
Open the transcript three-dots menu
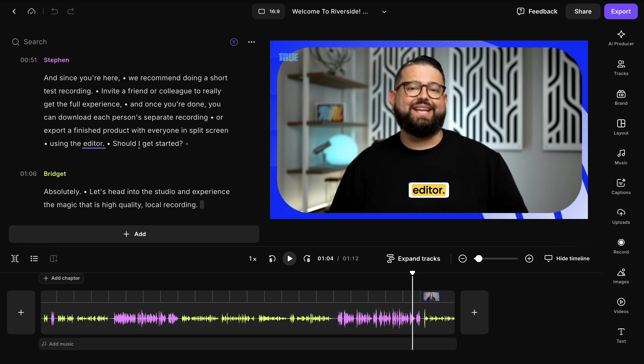pos(251,42)
